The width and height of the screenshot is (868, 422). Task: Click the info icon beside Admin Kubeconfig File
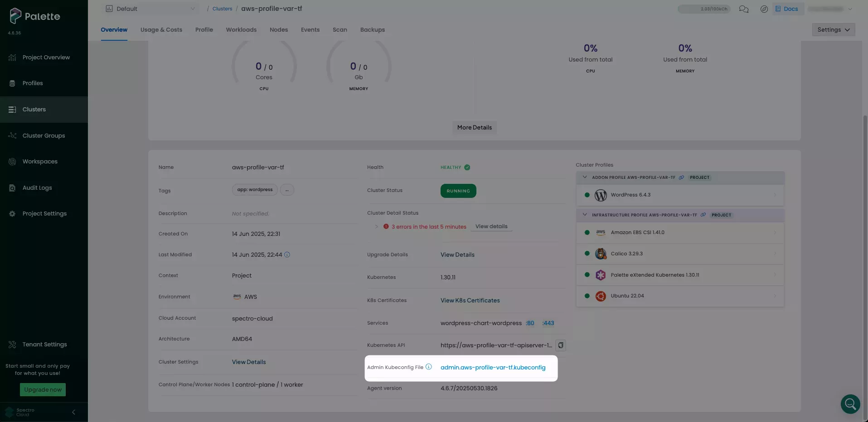click(x=428, y=367)
